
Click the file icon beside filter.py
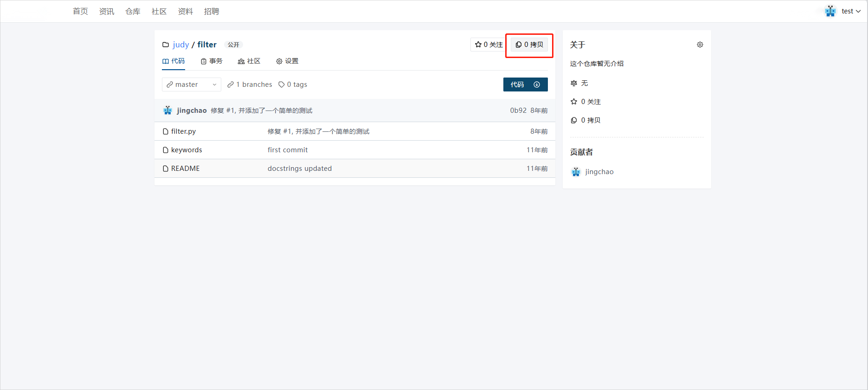[x=166, y=131]
